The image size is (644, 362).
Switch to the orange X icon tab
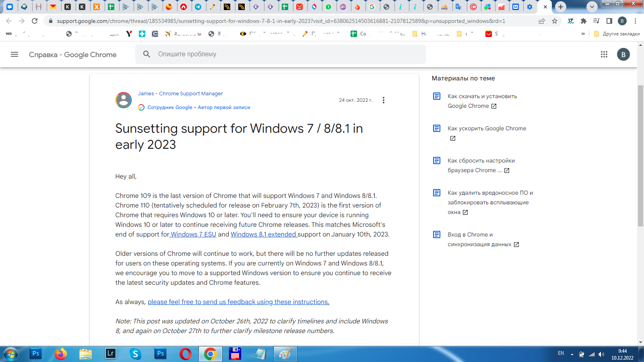click(x=97, y=7)
